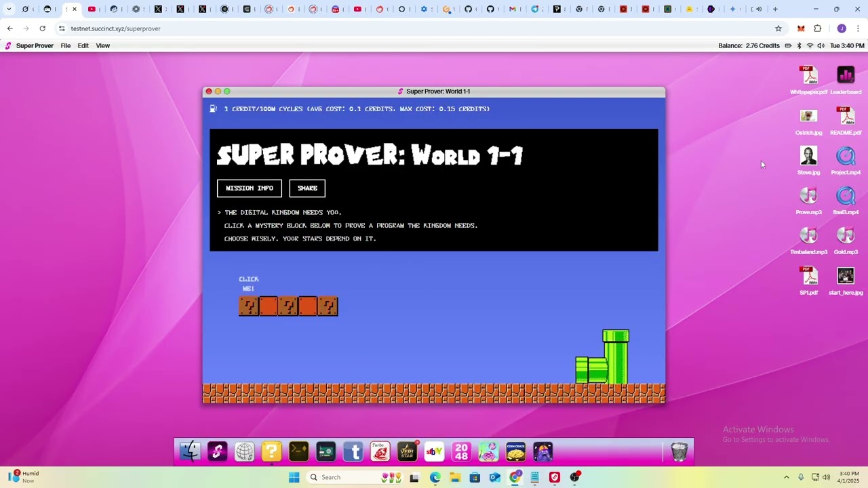
Task: Open the Whitepaper.pdf desktop file
Action: coord(808,80)
